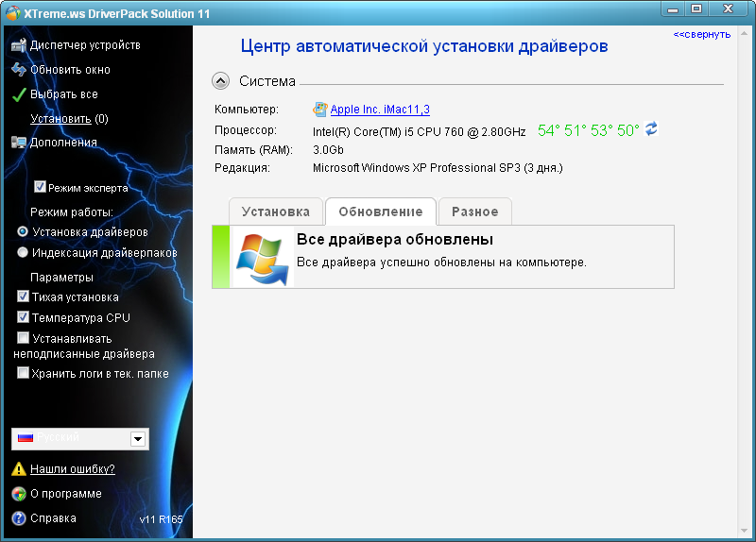Uncheck the Silent installation checkbox
This screenshot has height=542, width=756.
[x=23, y=296]
